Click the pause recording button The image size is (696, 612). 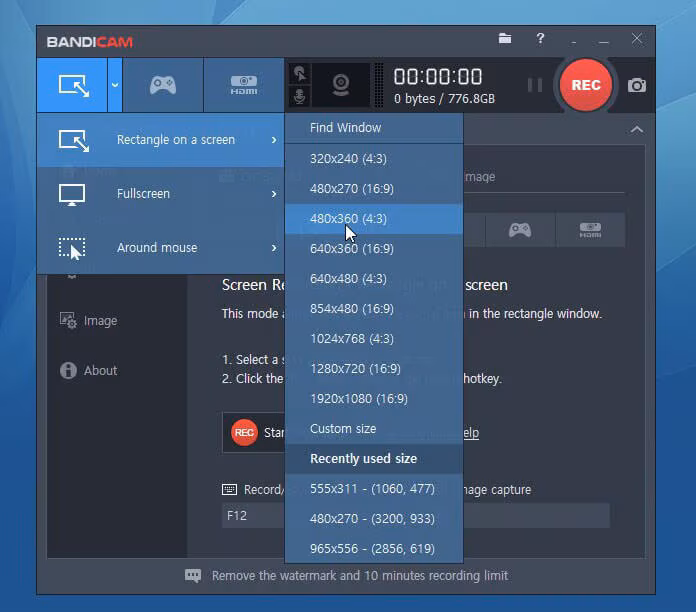click(x=534, y=85)
